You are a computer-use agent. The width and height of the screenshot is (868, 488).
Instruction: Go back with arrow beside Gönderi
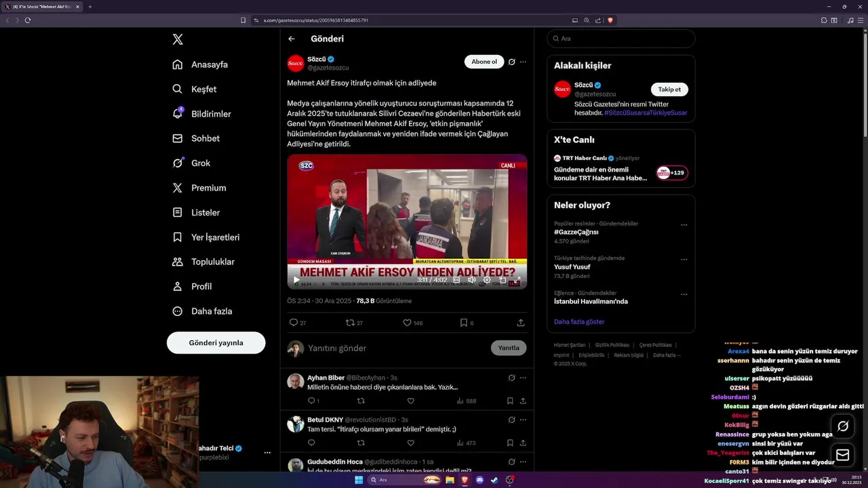[292, 39]
